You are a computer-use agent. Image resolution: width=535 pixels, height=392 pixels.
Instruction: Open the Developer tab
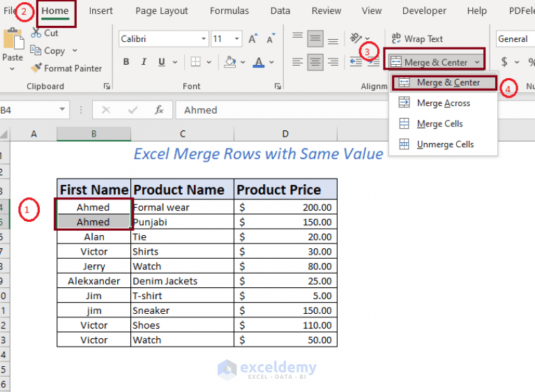[424, 11]
